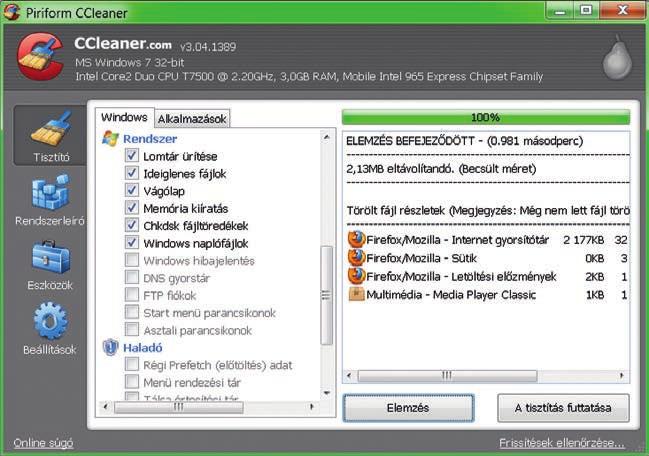Click results pane scroll left arrow
This screenshot has height=456, width=649.
tap(349, 376)
